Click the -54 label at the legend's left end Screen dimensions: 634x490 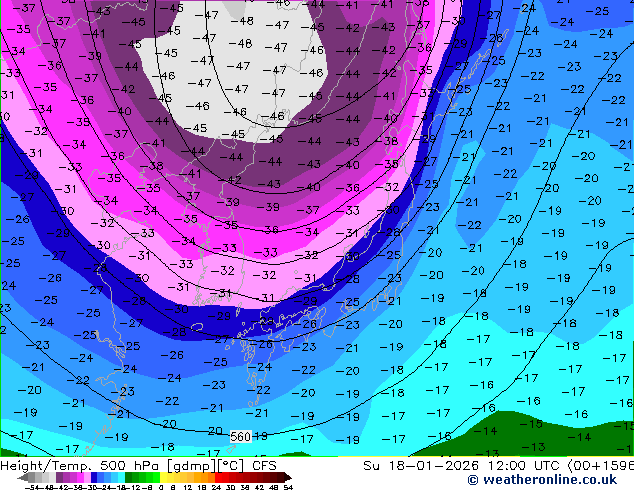tap(32, 488)
